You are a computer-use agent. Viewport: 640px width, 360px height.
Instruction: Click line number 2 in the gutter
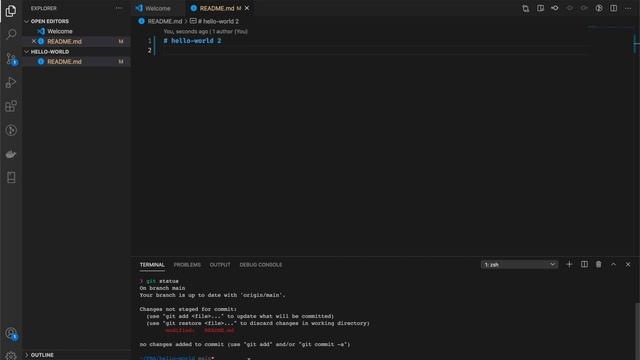pyautogui.click(x=149, y=50)
